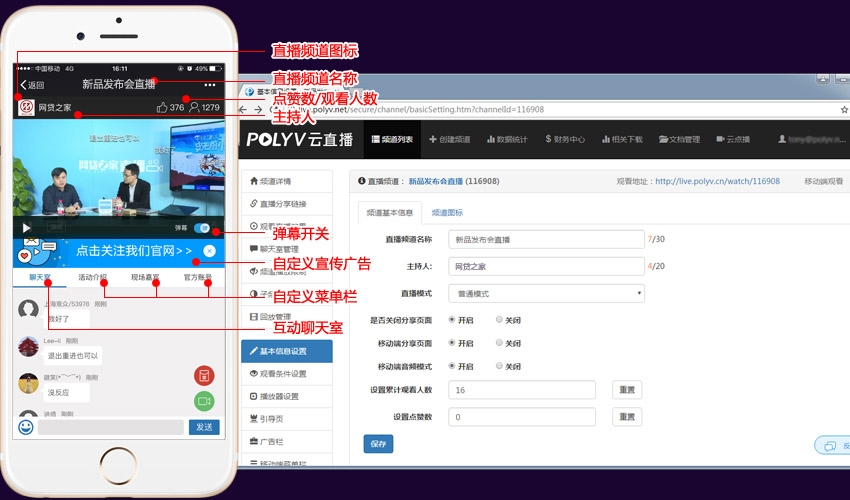Screen dimensions: 850x500
Task: Click the 移动端观看 link
Action: pyautogui.click(x=823, y=181)
